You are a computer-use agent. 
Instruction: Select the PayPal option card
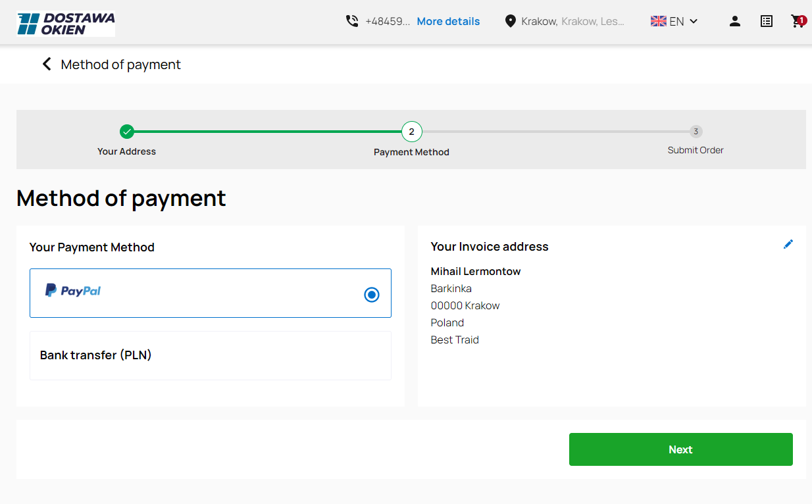[197, 294]
